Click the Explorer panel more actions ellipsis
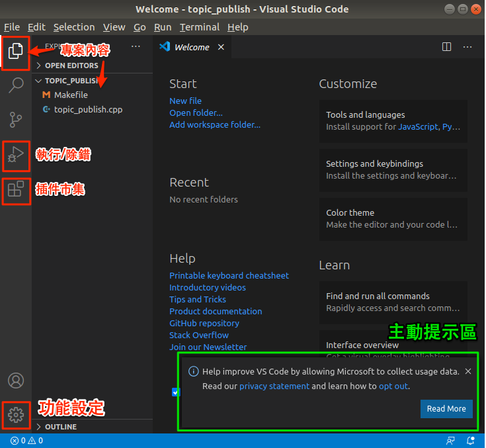The height and width of the screenshot is (448, 486). [136, 46]
